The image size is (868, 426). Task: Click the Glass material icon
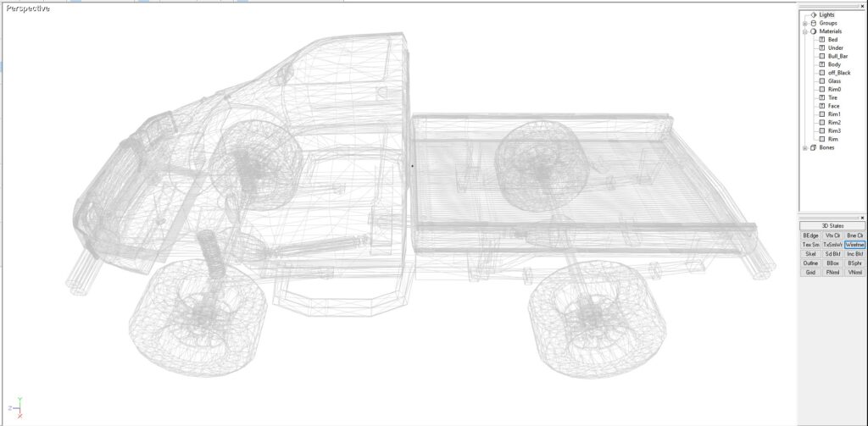tap(821, 81)
